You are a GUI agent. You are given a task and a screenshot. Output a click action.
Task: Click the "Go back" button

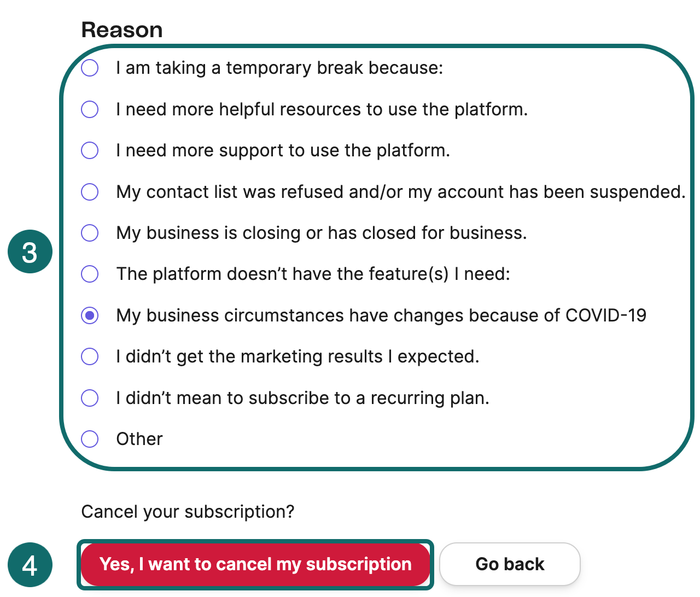[x=509, y=564]
